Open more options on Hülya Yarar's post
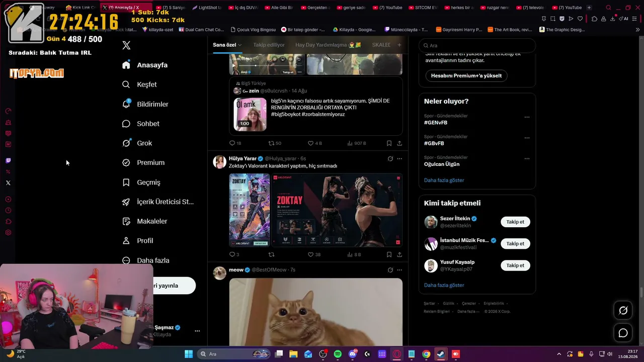Image resolution: width=644 pixels, height=362 pixels. click(x=399, y=158)
